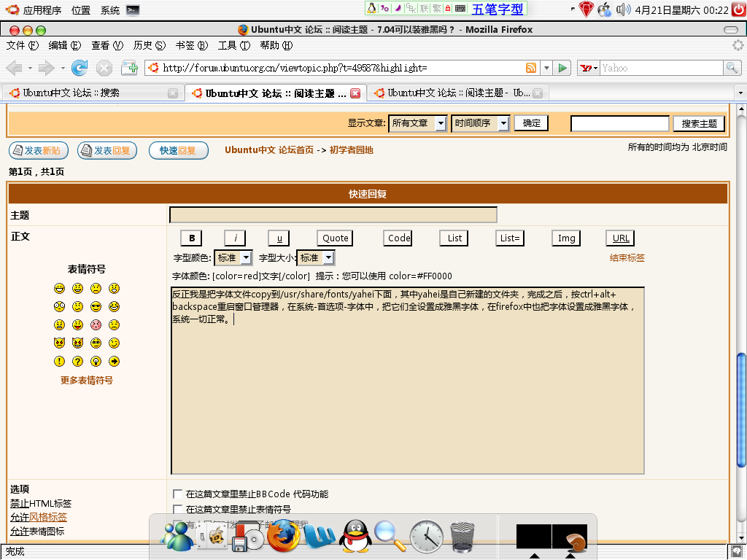
Task: Check the disable BBCode option
Action: point(178,494)
